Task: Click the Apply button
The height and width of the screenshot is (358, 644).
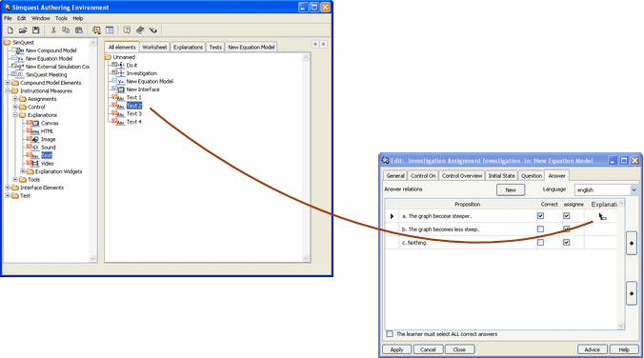Action: click(x=396, y=349)
